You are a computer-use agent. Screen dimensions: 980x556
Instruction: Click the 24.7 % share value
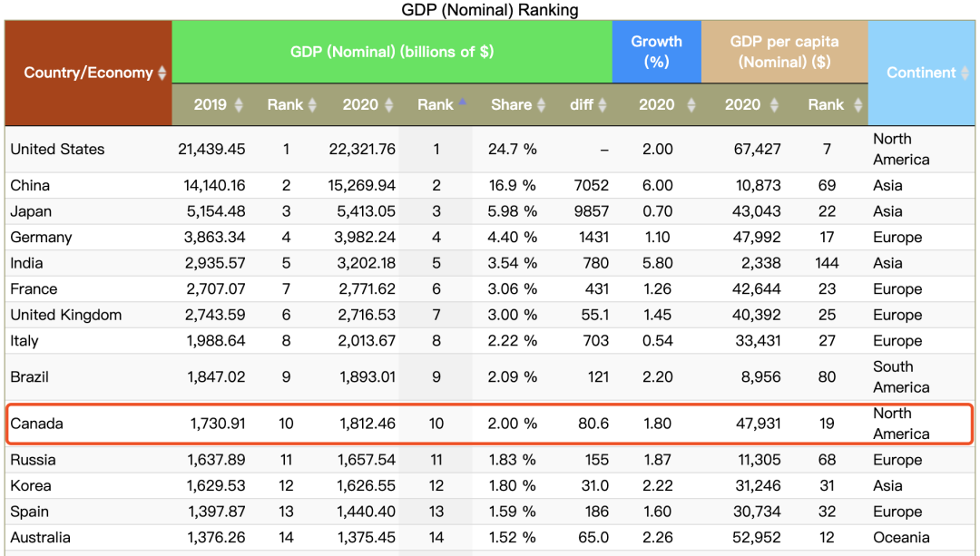[513, 150]
